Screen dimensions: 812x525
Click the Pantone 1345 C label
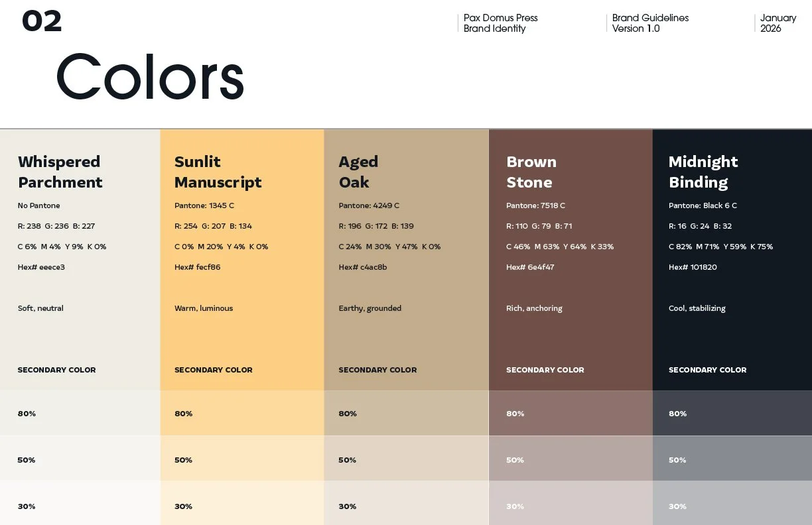click(x=204, y=205)
